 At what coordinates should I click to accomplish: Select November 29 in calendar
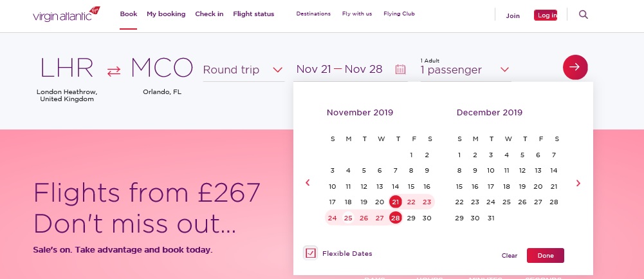[411, 218]
